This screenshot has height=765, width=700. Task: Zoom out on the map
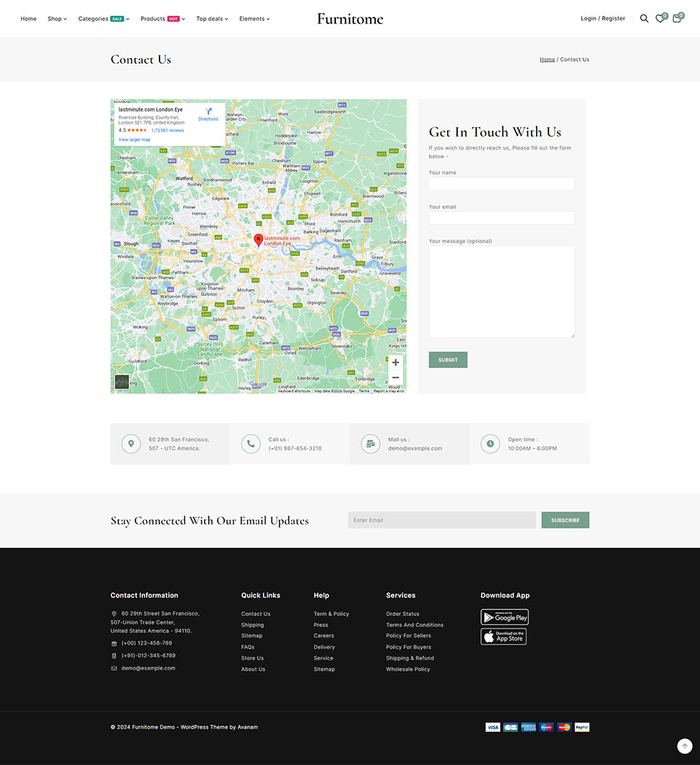(x=395, y=377)
